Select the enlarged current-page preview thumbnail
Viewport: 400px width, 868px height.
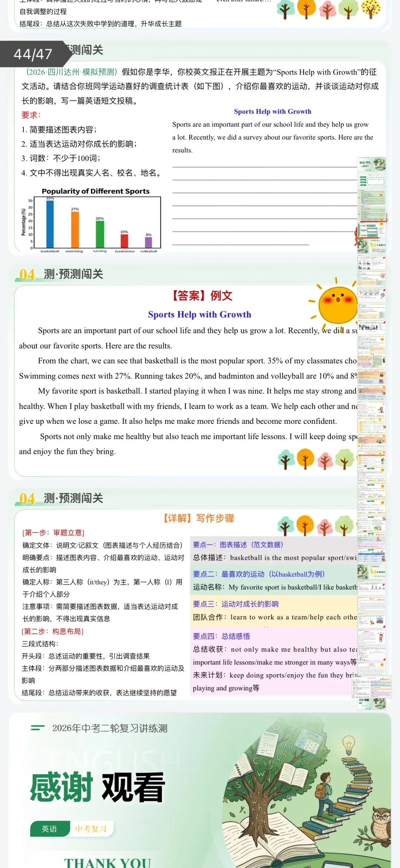tap(371, 687)
